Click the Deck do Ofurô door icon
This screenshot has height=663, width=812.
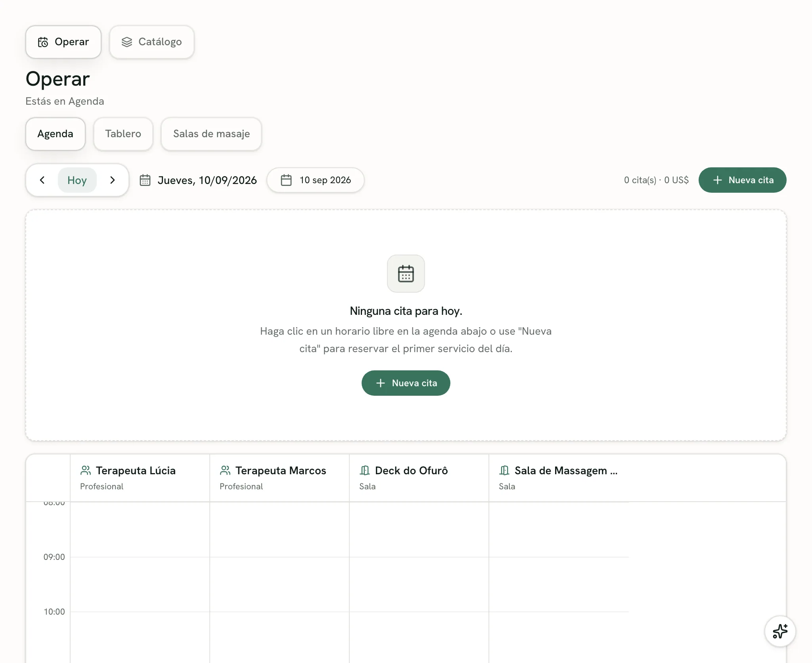click(x=365, y=470)
